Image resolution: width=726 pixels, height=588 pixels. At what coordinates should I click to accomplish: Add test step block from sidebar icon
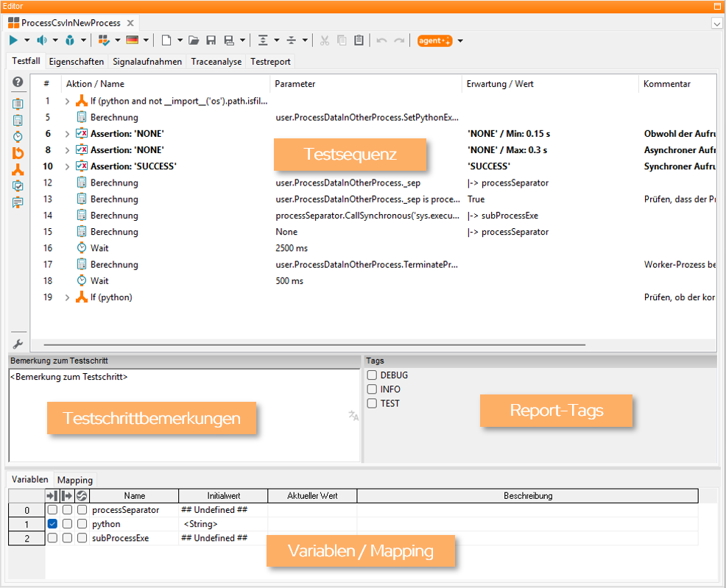point(18,104)
